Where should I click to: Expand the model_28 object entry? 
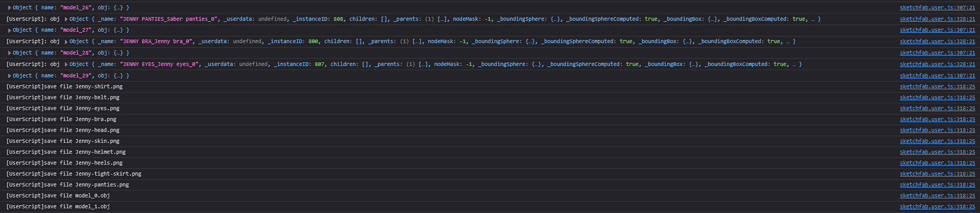tap(9, 53)
